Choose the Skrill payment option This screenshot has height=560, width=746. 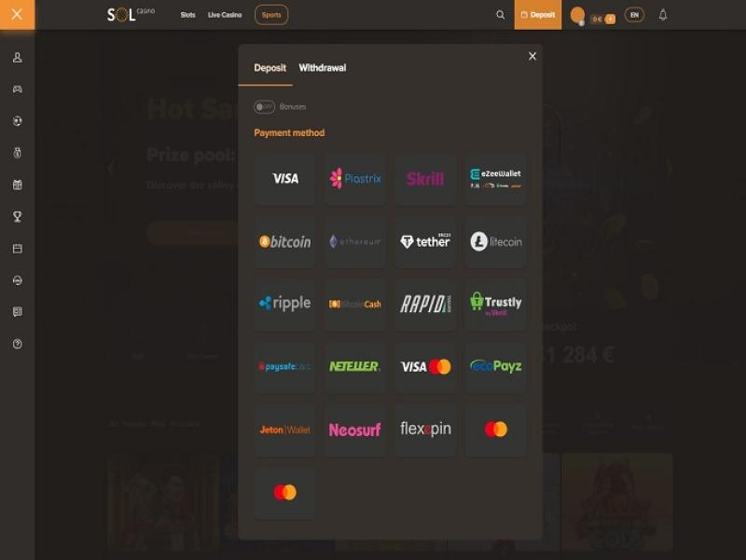pyautogui.click(x=425, y=179)
